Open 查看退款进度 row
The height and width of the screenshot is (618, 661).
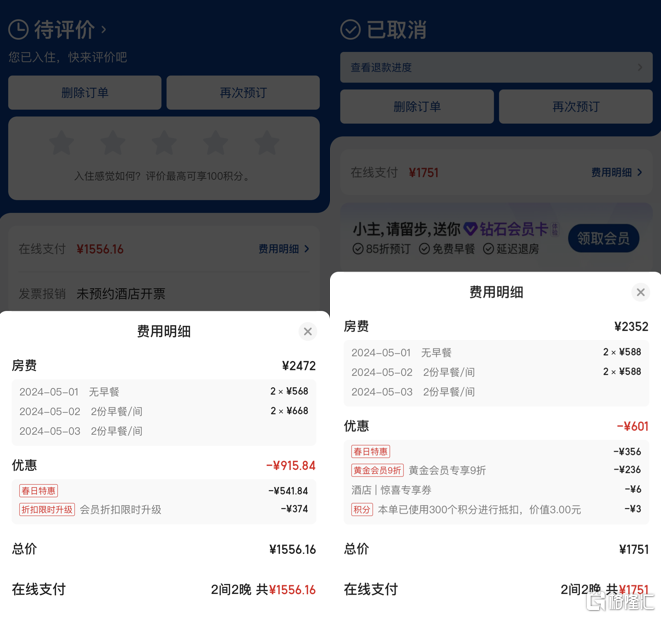496,67
